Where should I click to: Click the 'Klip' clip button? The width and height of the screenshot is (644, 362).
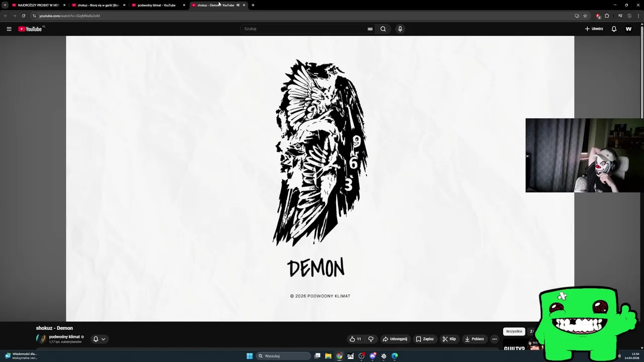pos(449,339)
